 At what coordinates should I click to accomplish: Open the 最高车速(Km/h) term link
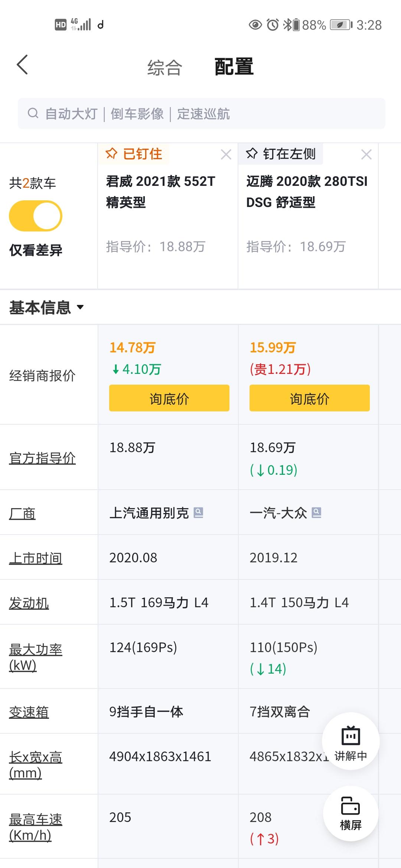[36, 827]
